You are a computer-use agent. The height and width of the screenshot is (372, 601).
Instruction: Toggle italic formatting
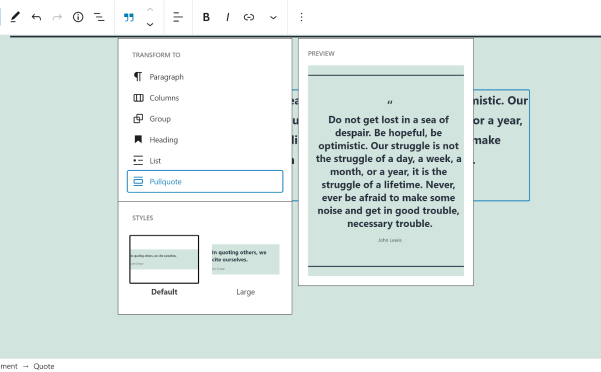pyautogui.click(x=228, y=17)
